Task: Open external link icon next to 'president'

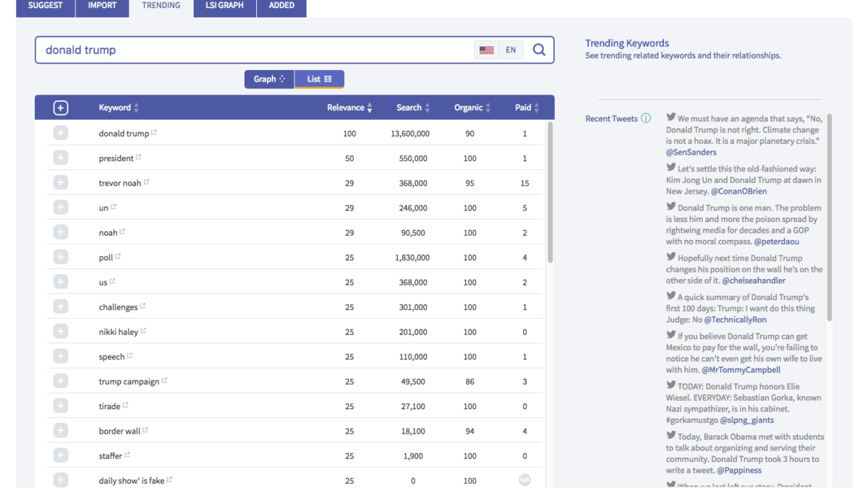Action: click(139, 157)
